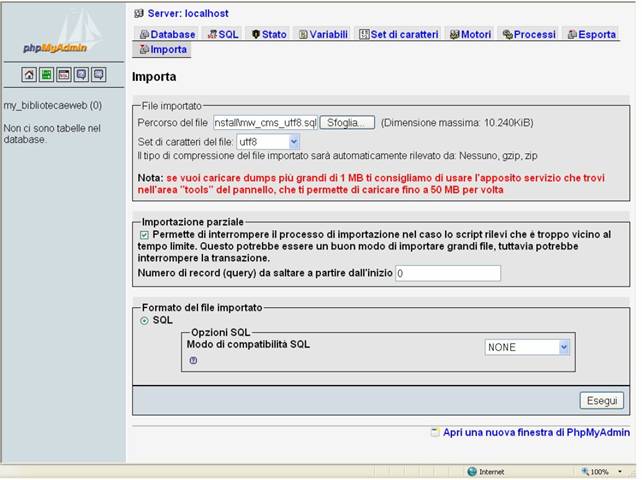
Task: Click the new window icon near PhpMyAdmin link
Action: (435, 432)
